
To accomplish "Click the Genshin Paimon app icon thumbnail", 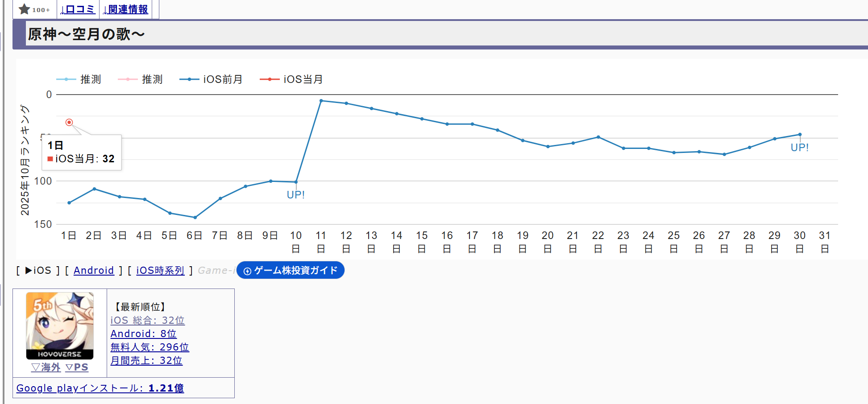I will coord(60,326).
